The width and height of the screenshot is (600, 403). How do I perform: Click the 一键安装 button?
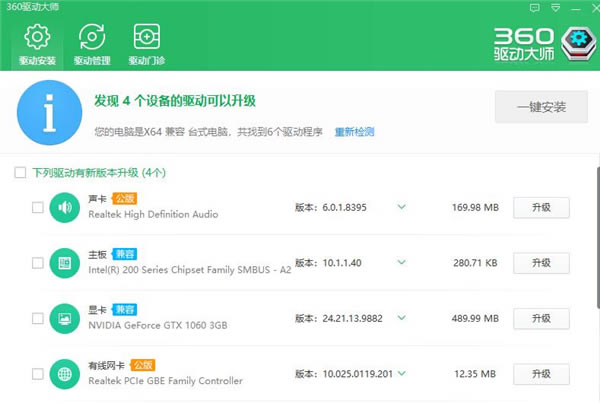[541, 107]
